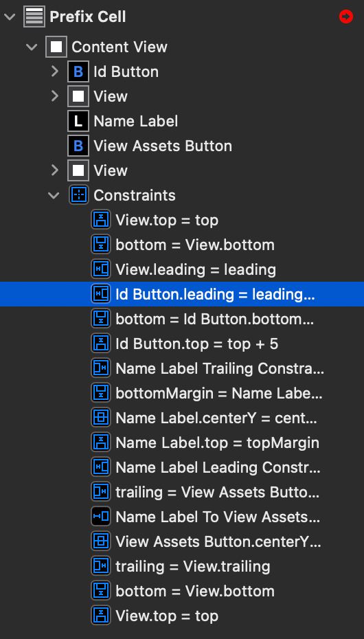Expand the first View under Id Button
Viewport: 364px width, 639px height.
click(54, 97)
